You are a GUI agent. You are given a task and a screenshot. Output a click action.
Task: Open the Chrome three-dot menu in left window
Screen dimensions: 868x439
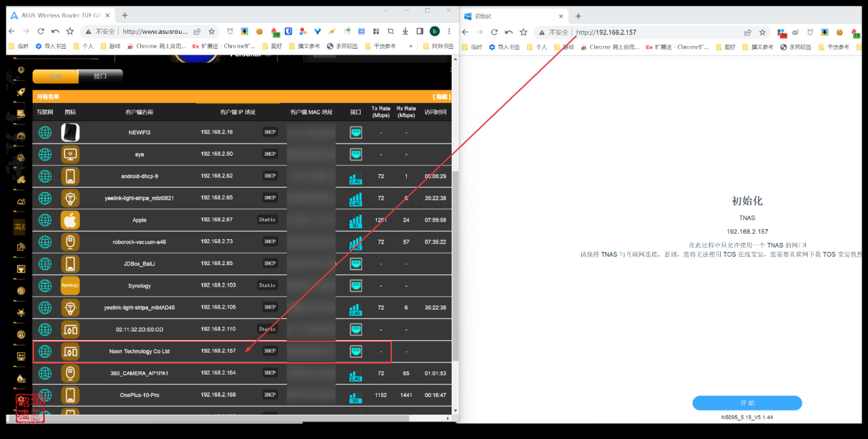click(x=449, y=31)
